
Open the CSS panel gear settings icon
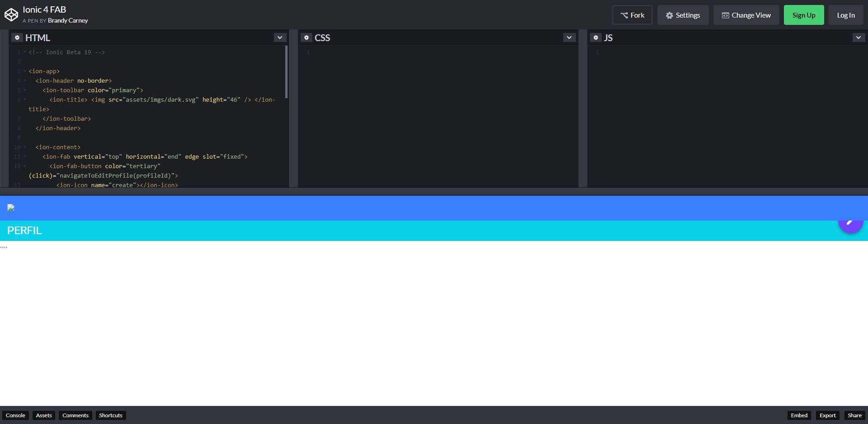point(307,38)
